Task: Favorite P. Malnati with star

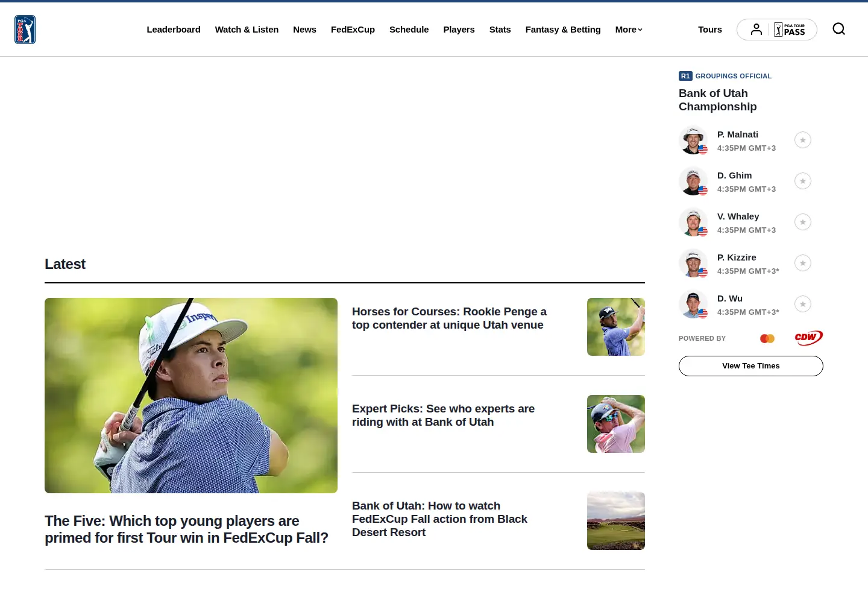Action: click(803, 140)
